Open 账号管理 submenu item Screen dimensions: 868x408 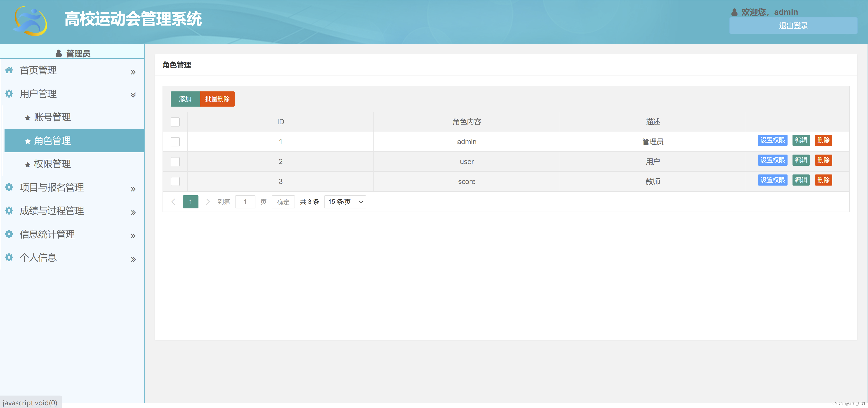(x=52, y=117)
